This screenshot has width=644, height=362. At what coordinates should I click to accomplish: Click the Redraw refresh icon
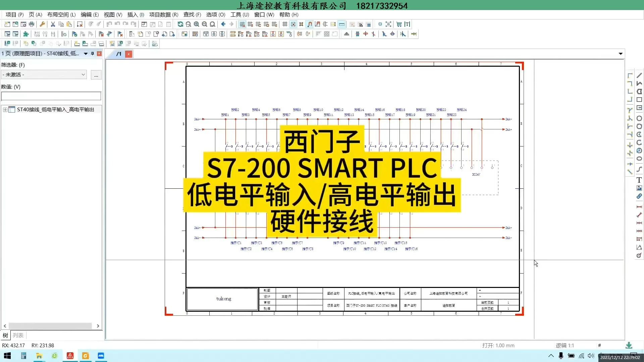[180, 24]
